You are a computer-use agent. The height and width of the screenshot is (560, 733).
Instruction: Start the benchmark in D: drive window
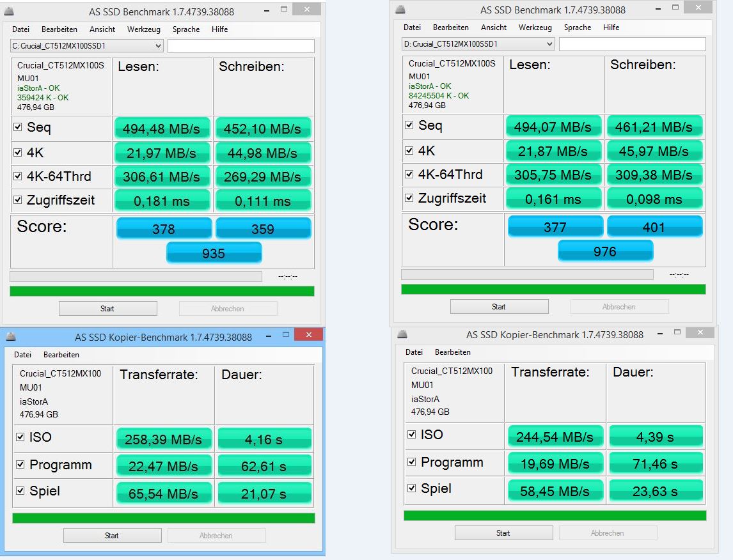(500, 306)
